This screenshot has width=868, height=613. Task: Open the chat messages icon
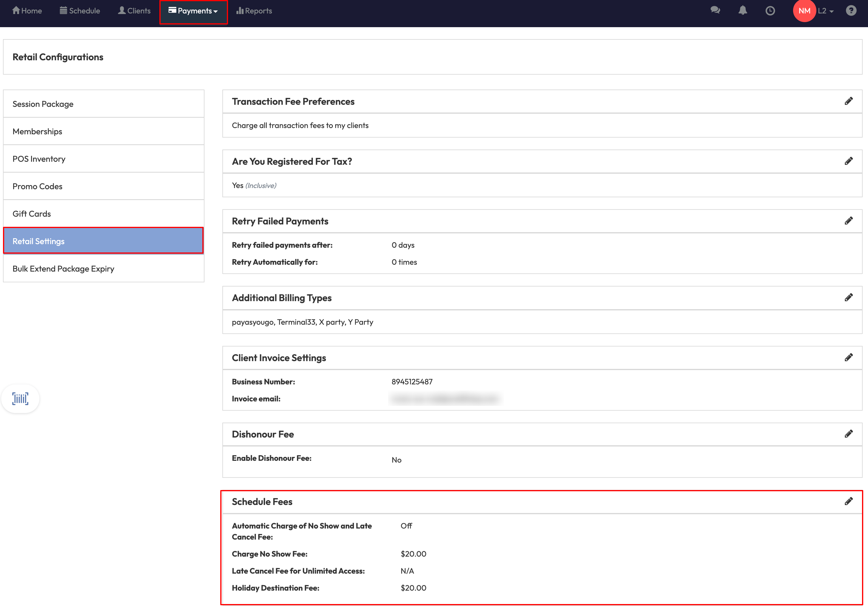coord(715,10)
